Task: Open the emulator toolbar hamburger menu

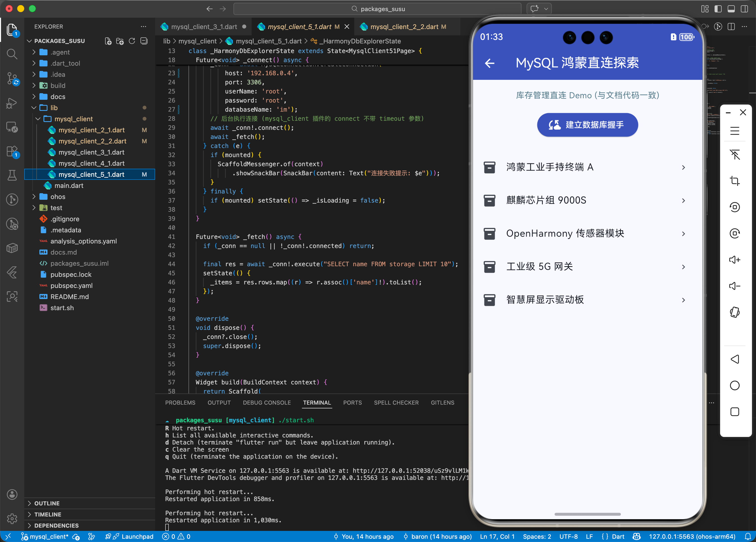Action: pyautogui.click(x=735, y=131)
